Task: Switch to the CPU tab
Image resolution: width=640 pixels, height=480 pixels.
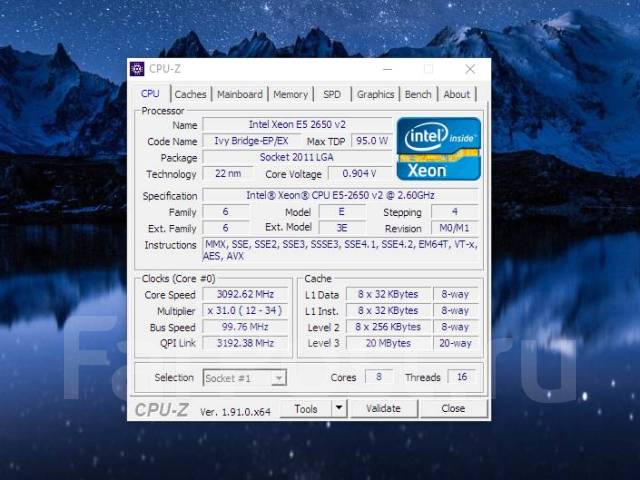Action: pos(150,94)
